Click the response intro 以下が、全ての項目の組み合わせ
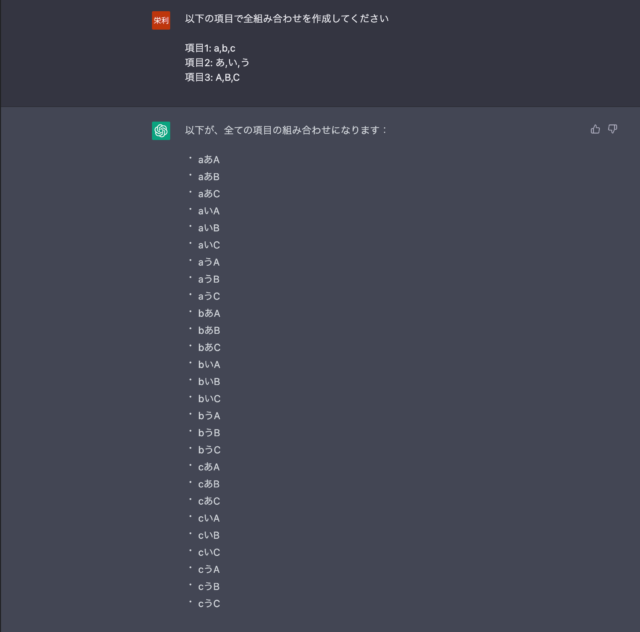Image resolution: width=640 pixels, height=632 pixels. point(287,130)
